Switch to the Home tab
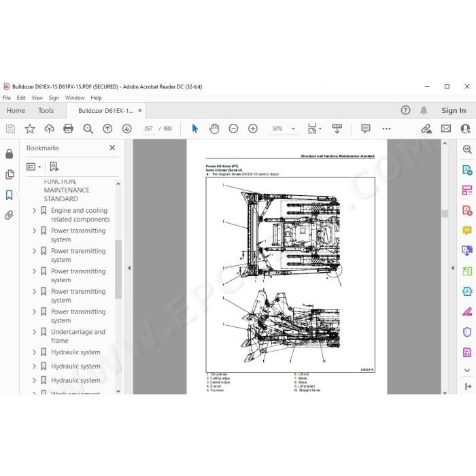Screen dimensions: 476x476 16,110
